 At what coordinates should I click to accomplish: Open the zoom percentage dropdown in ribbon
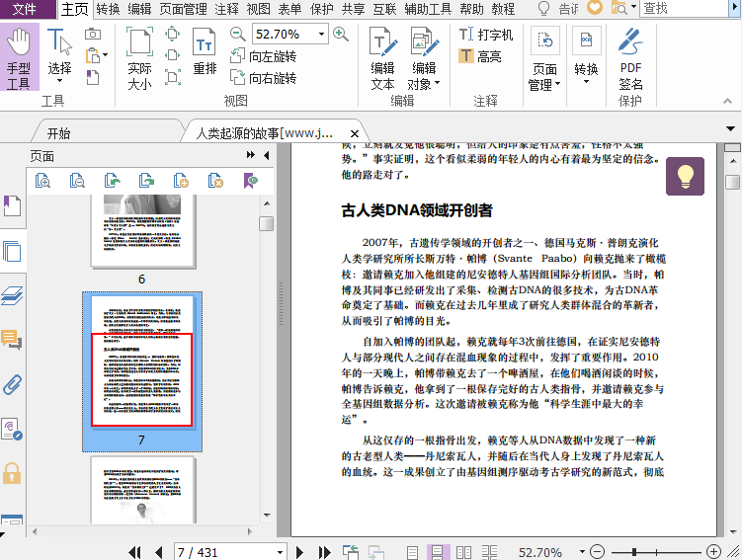[321, 34]
